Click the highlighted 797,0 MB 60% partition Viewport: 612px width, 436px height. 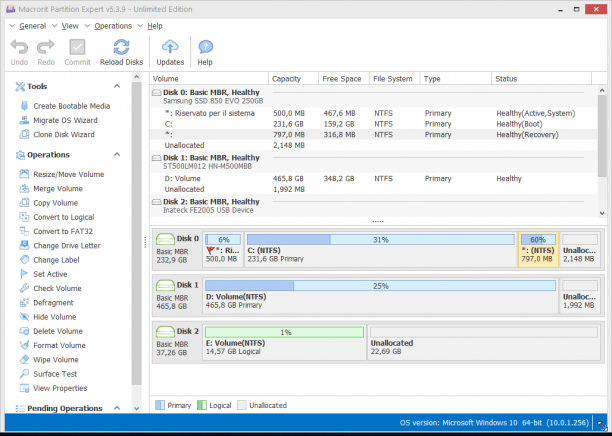coord(538,249)
